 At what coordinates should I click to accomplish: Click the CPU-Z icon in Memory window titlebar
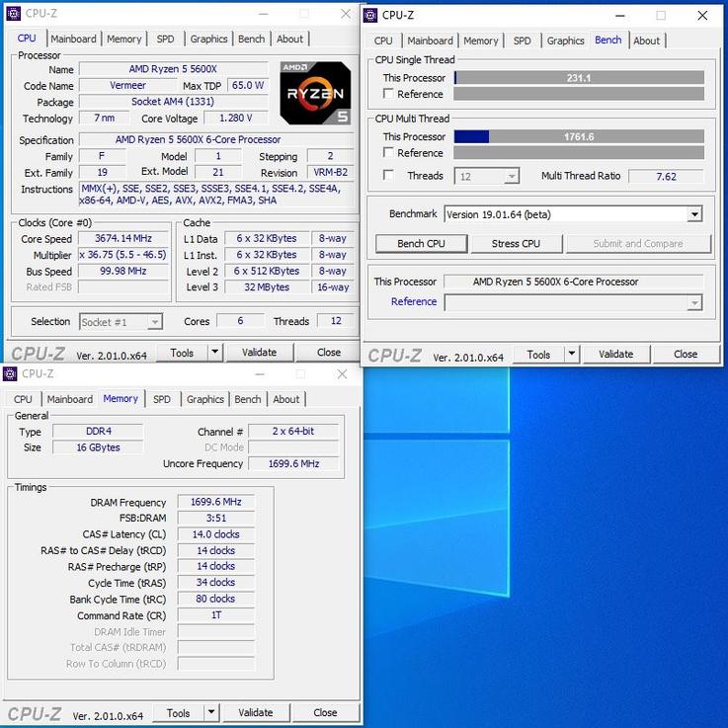(x=11, y=374)
